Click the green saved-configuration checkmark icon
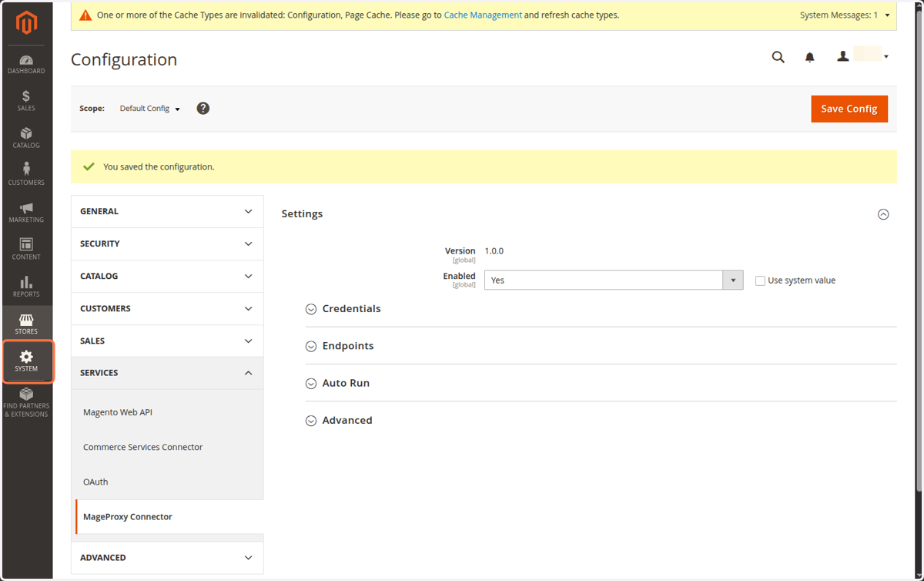 [89, 166]
